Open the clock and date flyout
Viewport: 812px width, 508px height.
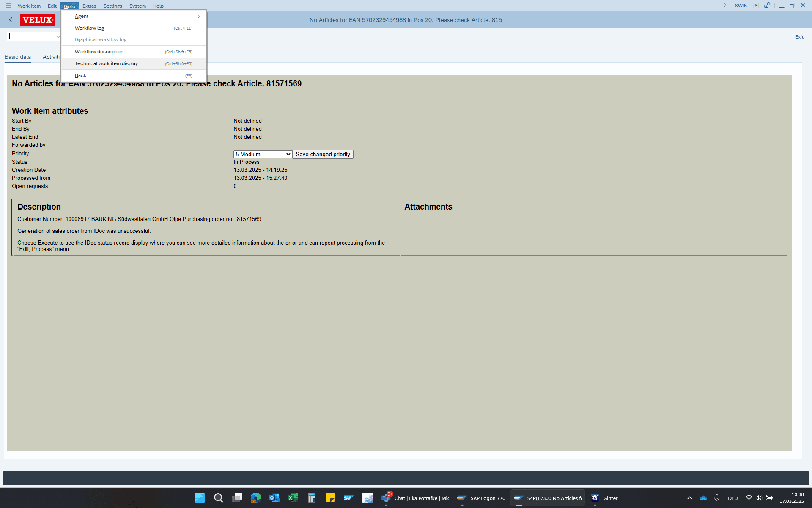pyautogui.click(x=792, y=498)
